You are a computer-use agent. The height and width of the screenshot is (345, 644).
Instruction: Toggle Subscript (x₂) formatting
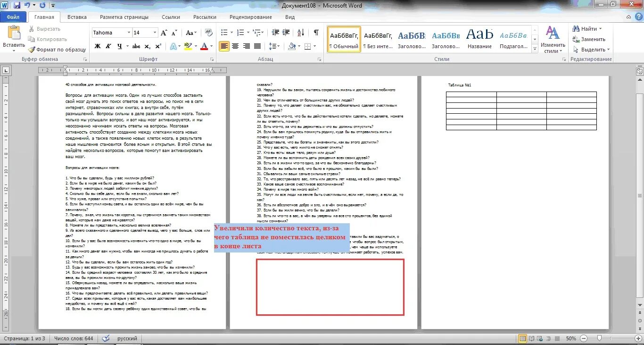(x=147, y=46)
